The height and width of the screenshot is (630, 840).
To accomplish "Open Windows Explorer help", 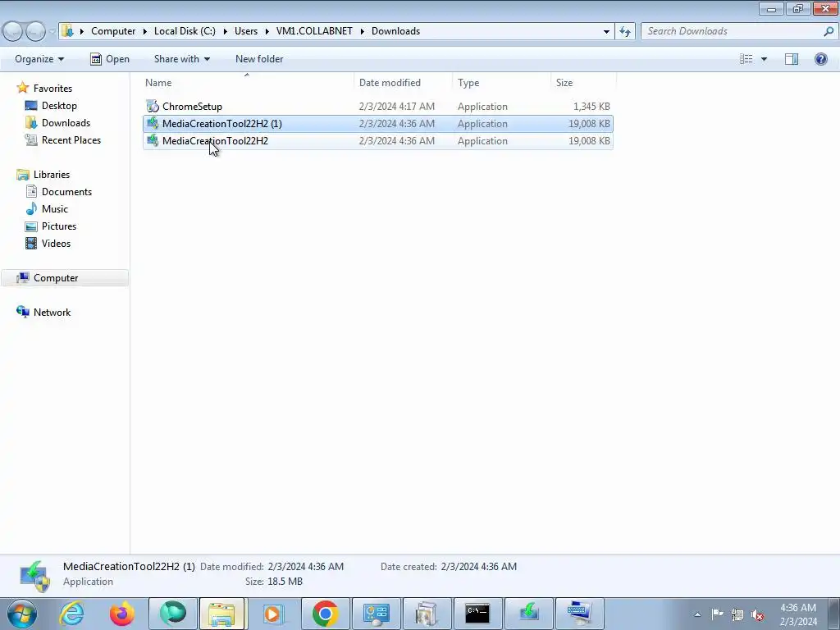I will coord(820,59).
